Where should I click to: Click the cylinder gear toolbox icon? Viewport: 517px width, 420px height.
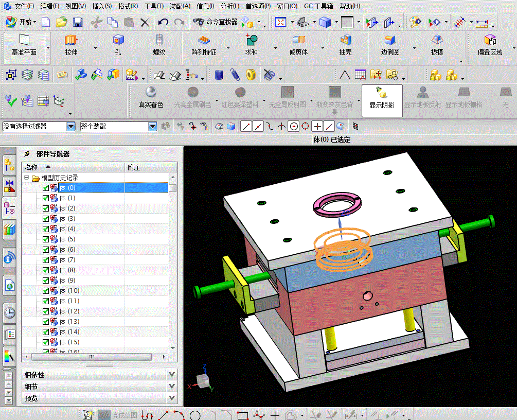point(219,75)
